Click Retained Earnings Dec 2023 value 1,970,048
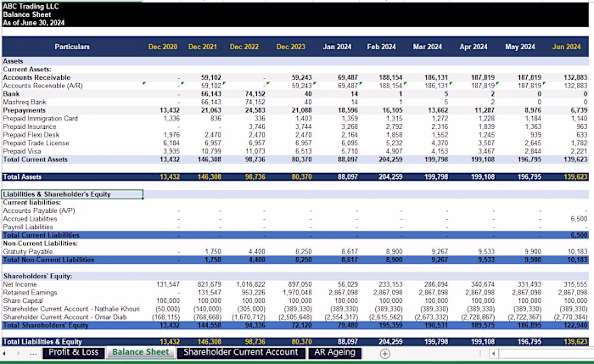This screenshot has width=594, height=364. [x=297, y=293]
